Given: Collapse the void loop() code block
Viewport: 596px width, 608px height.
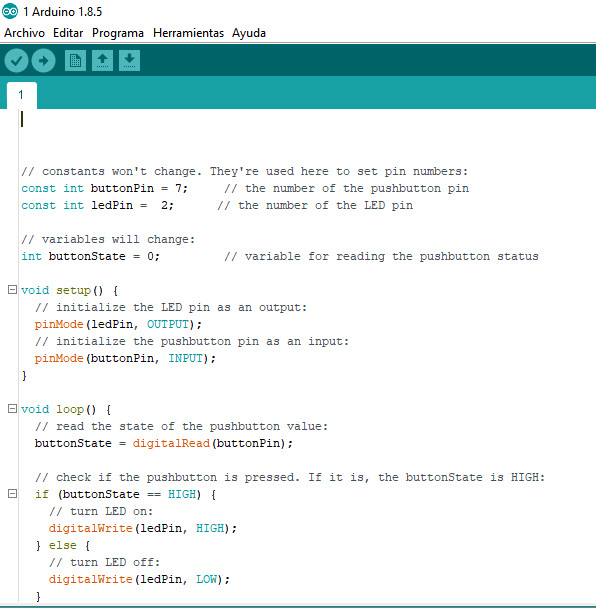Looking at the screenshot, I should click(12, 408).
